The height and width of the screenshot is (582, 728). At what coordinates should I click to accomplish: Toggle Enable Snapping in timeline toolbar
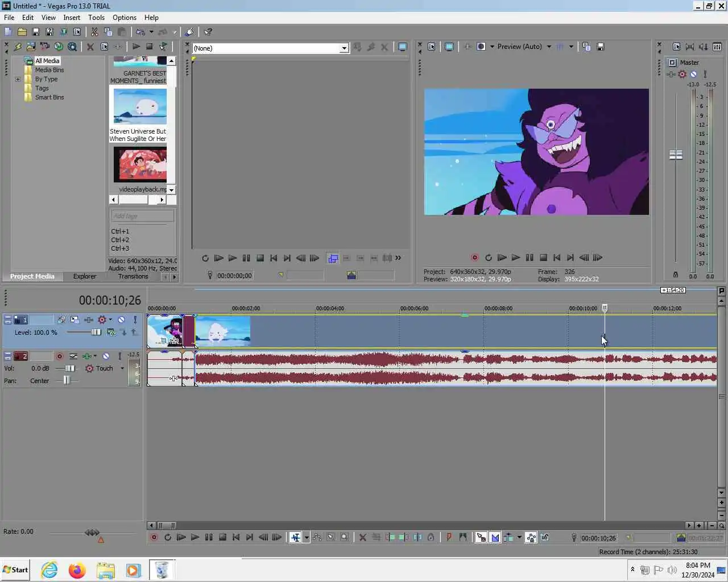point(481,537)
